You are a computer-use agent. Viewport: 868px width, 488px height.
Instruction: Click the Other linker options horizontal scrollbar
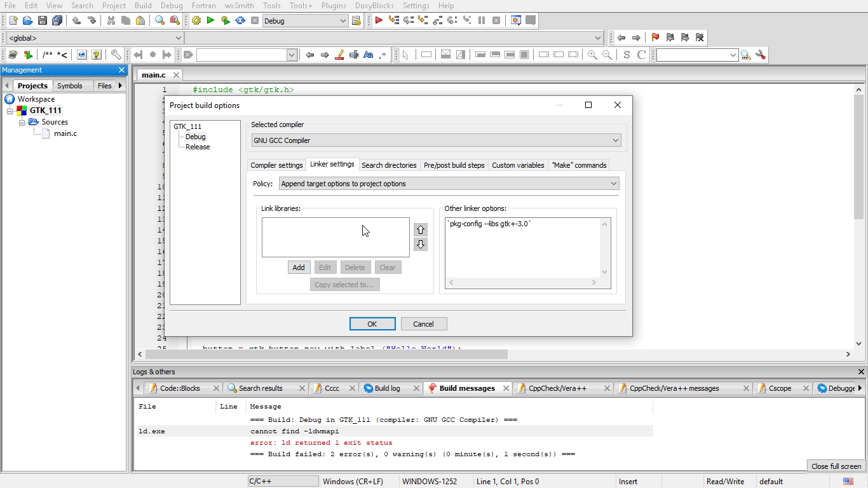(522, 283)
